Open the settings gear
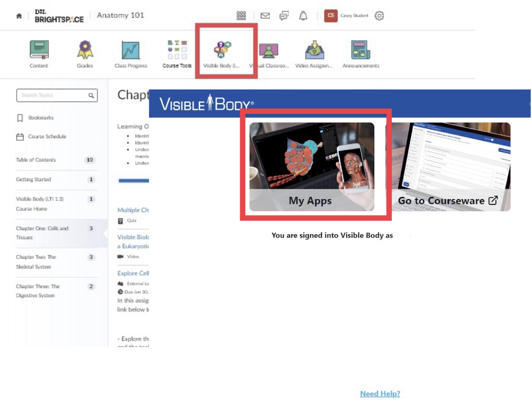The width and height of the screenshot is (532, 406). [x=378, y=15]
